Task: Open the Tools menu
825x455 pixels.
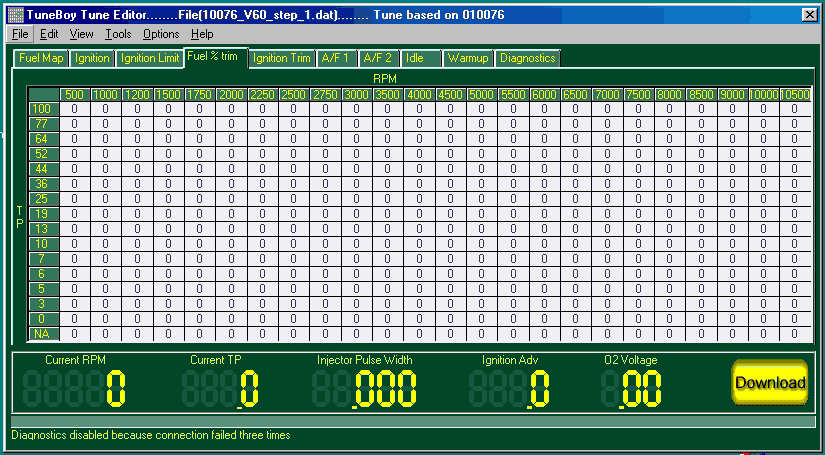Action: pos(118,34)
